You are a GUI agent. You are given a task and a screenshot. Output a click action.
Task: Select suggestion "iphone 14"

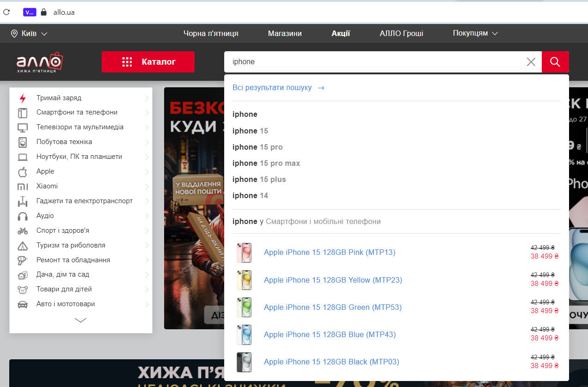pyautogui.click(x=250, y=195)
